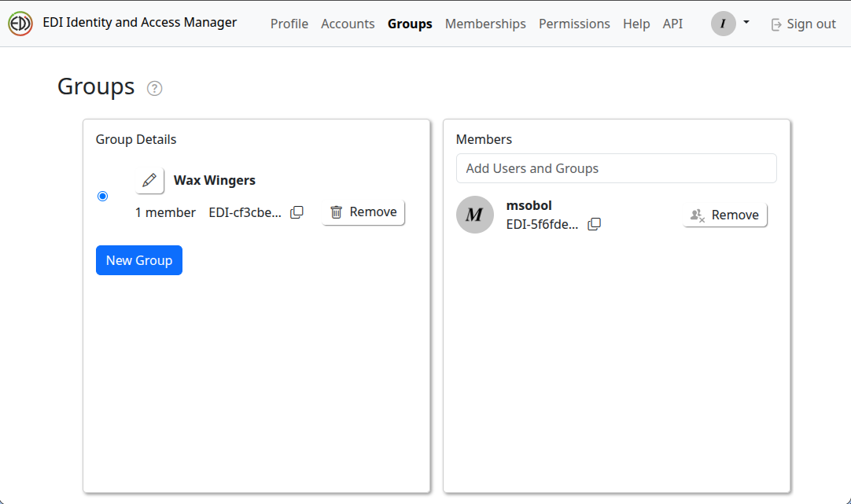
Task: Open the Groups nav item
Action: pyautogui.click(x=410, y=24)
